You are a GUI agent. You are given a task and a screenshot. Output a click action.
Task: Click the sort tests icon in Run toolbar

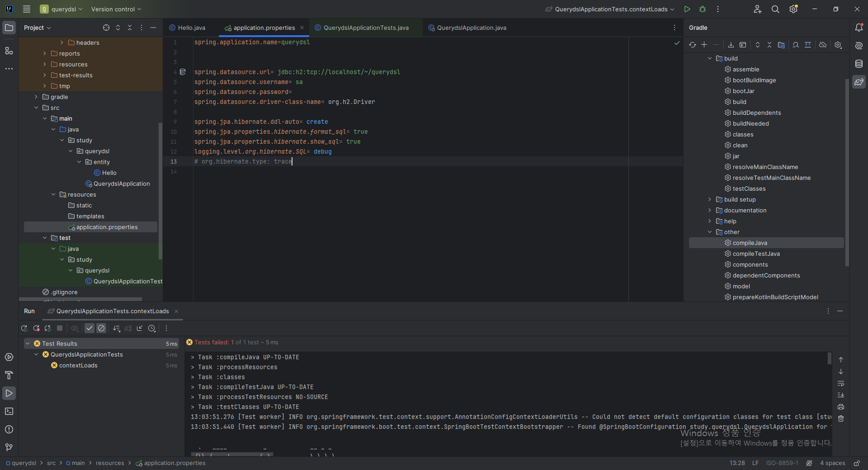(x=116, y=329)
